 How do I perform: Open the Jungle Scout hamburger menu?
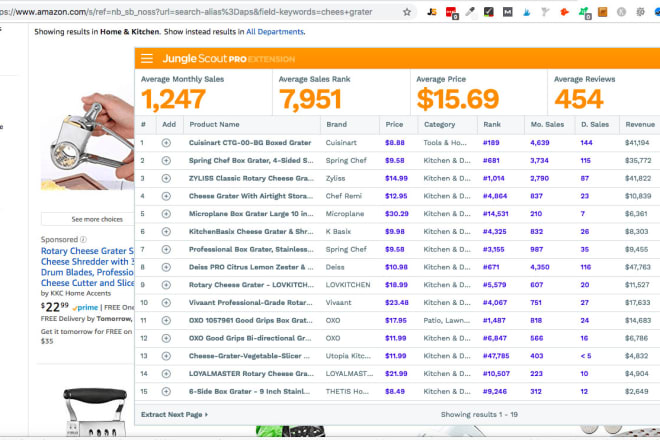click(146, 59)
